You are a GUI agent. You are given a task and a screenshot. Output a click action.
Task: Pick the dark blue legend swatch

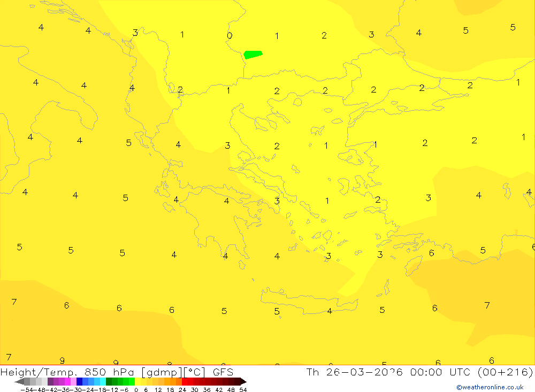click(x=79, y=382)
